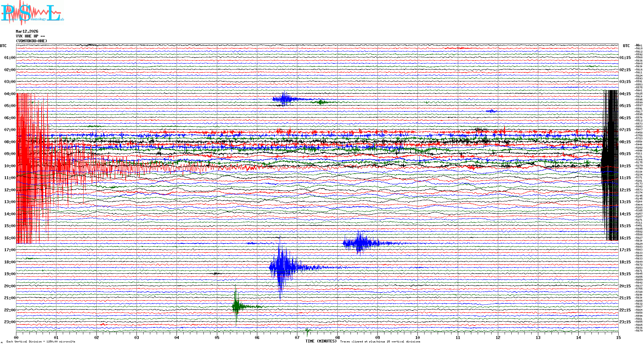Click the (VOMVOKOU-HHE) station name label

tap(31, 41)
